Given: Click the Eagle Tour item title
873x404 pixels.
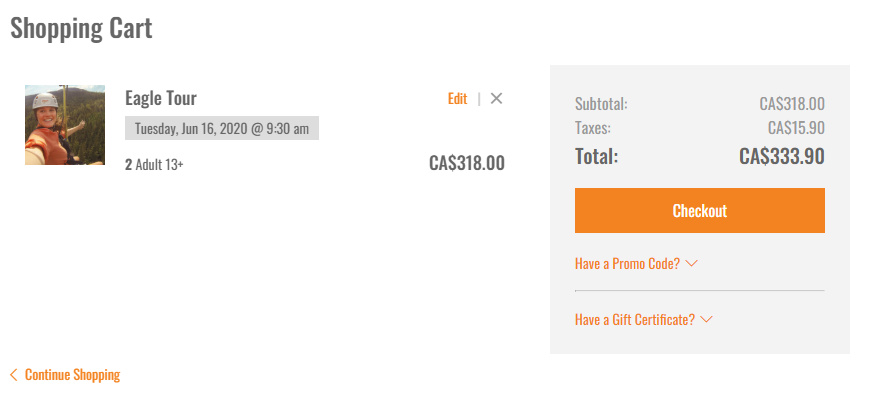Looking at the screenshot, I should pyautogui.click(x=160, y=98).
